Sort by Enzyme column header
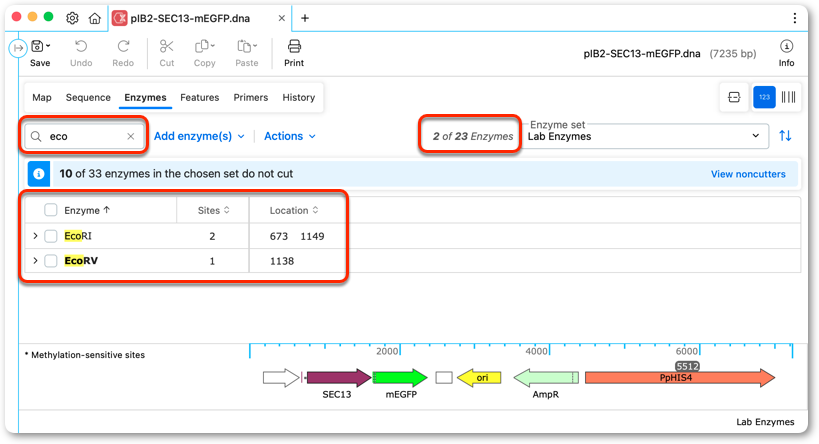This screenshot has height=444, width=819. (87, 210)
